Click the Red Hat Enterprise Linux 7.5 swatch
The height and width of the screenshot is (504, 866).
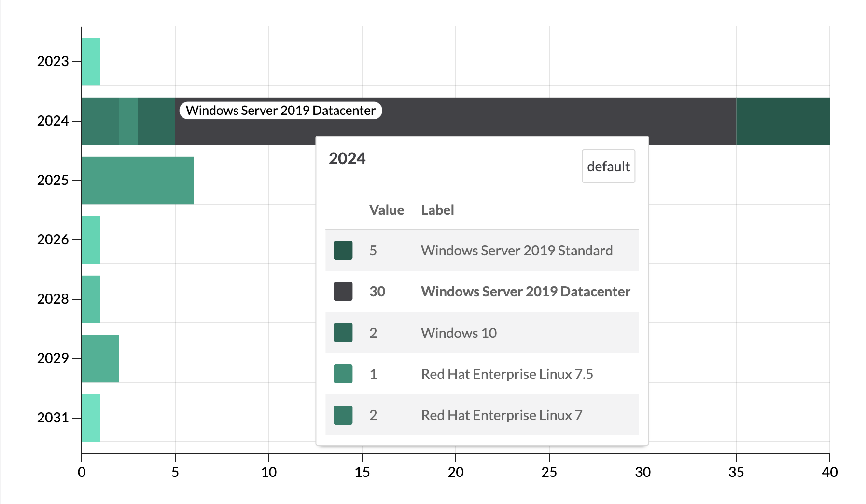point(343,374)
